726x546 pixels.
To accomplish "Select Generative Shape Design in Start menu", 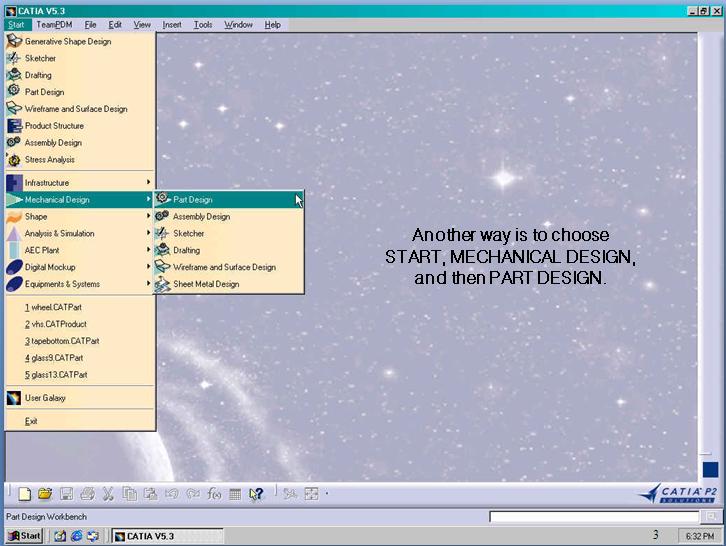I will click(x=68, y=42).
